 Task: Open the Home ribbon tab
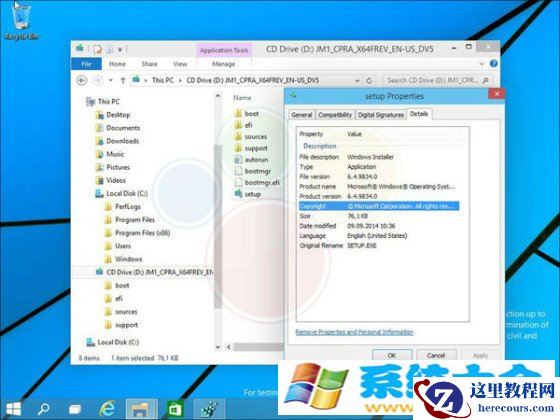[x=117, y=64]
